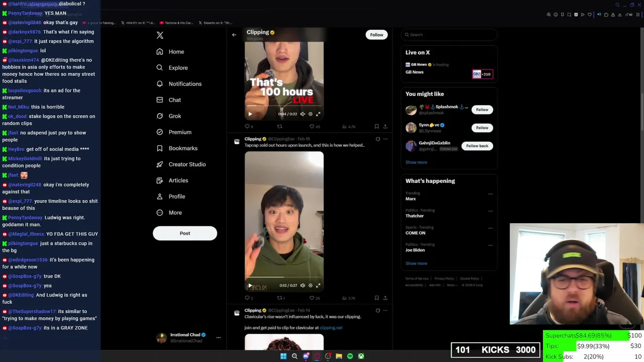Viewport: 644px width, 362px height.
Task: Click the Grok icon on Feb 14 post
Action: coord(378,311)
